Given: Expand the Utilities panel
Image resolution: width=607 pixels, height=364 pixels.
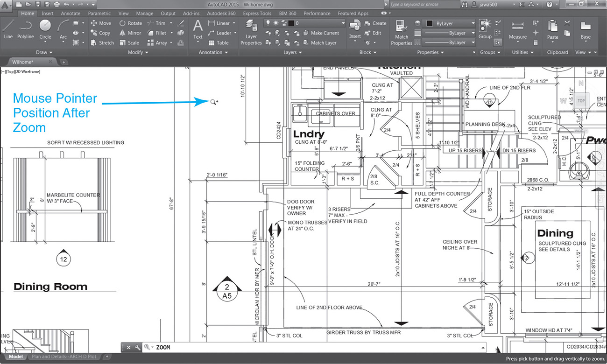Looking at the screenshot, I should [522, 52].
